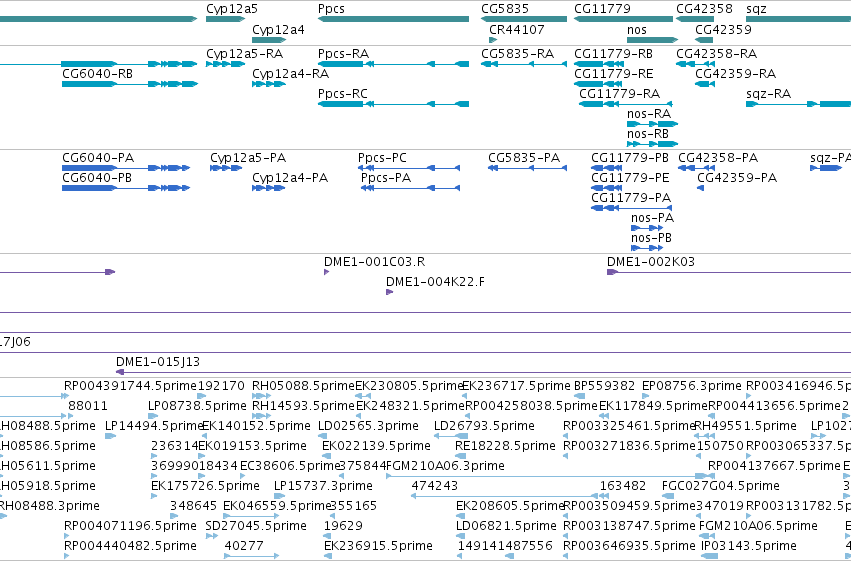This screenshot has height=561, width=851.
Task: Select the DME1-004K22.F BAC end label
Action: pyautogui.click(x=435, y=282)
